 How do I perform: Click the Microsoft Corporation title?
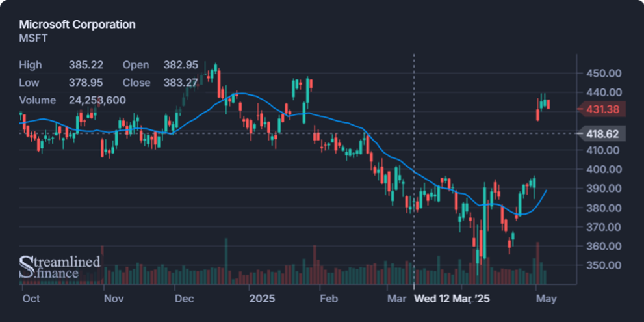coord(77,24)
